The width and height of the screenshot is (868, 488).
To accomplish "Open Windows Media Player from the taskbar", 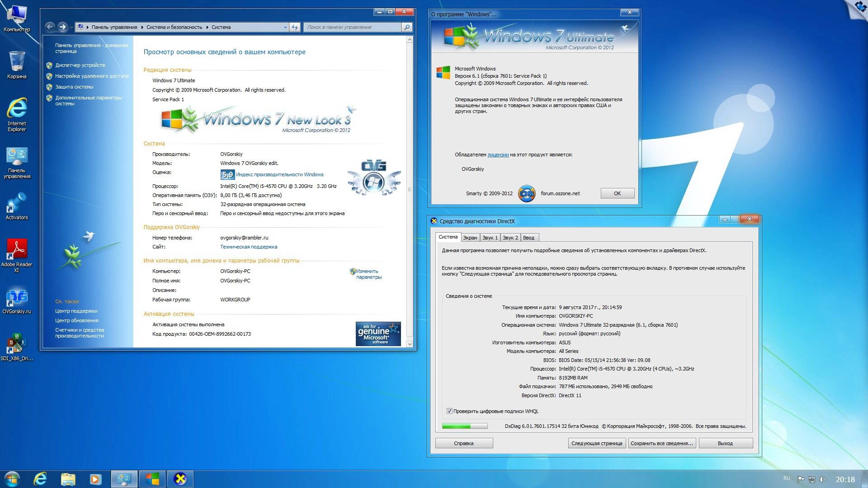I will [95, 478].
